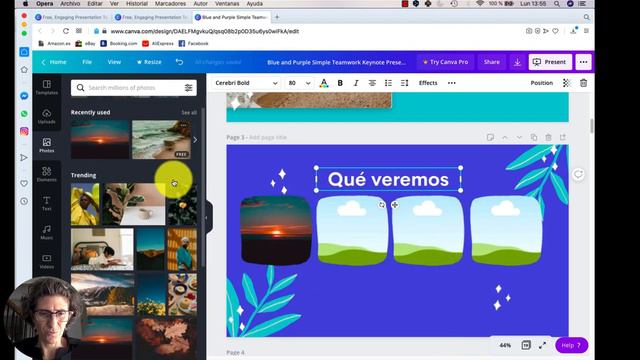Click the move handle below the title
This screenshot has height=360, width=640.
(x=395, y=204)
